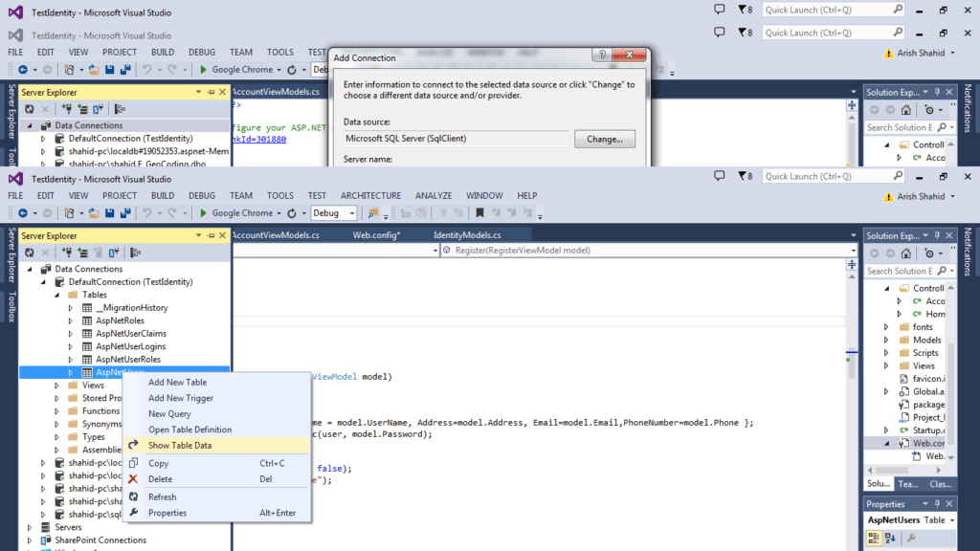Click the Change... button in the Add Connection dialog
This screenshot has height=551, width=980.
coord(605,139)
